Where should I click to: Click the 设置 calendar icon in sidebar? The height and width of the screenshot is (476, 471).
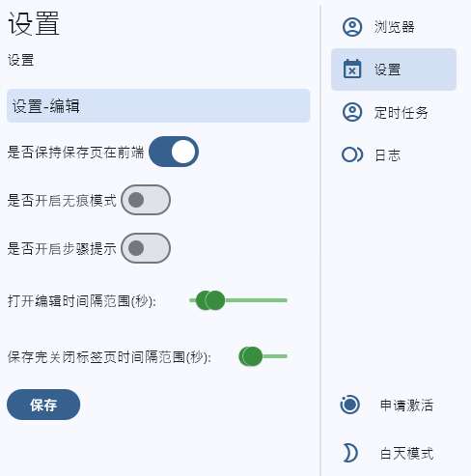click(x=352, y=69)
